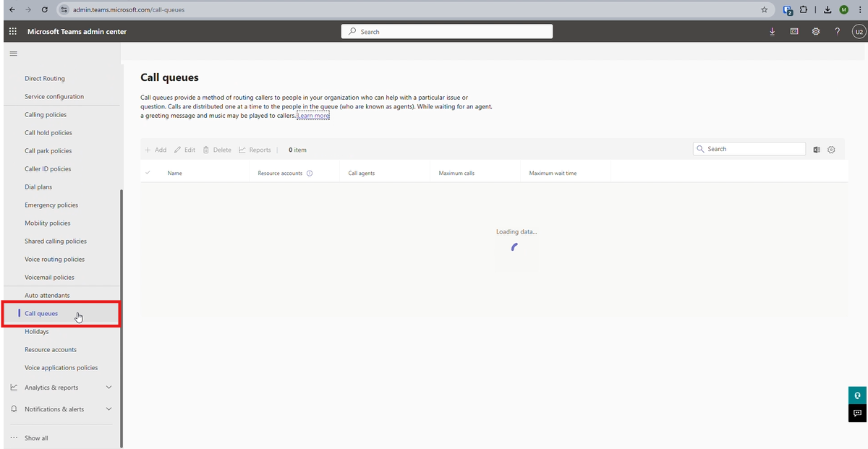Focus the admin center top Search box
Viewport: 868px width, 449px height.
447,32
